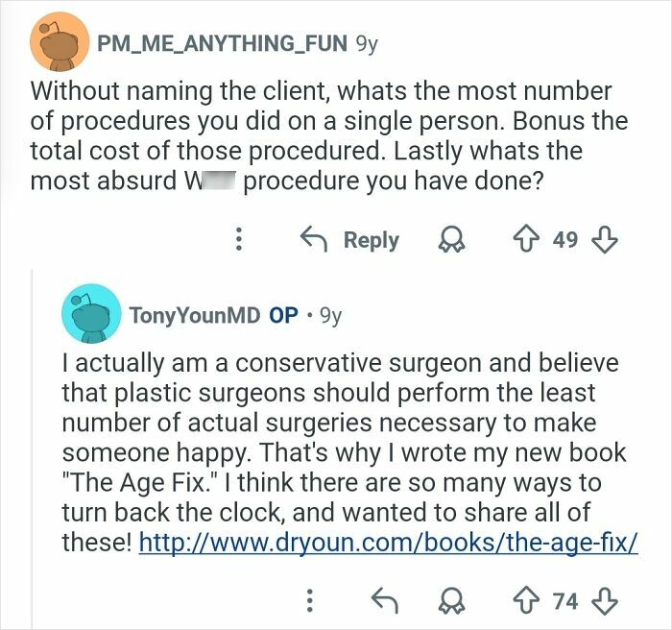Click the 74 vote count on the reply

pos(566,601)
